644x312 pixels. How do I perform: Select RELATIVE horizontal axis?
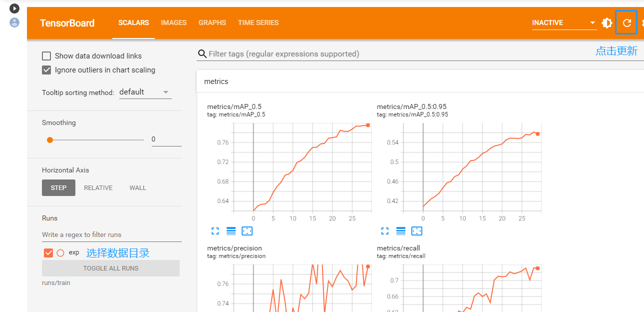point(98,188)
